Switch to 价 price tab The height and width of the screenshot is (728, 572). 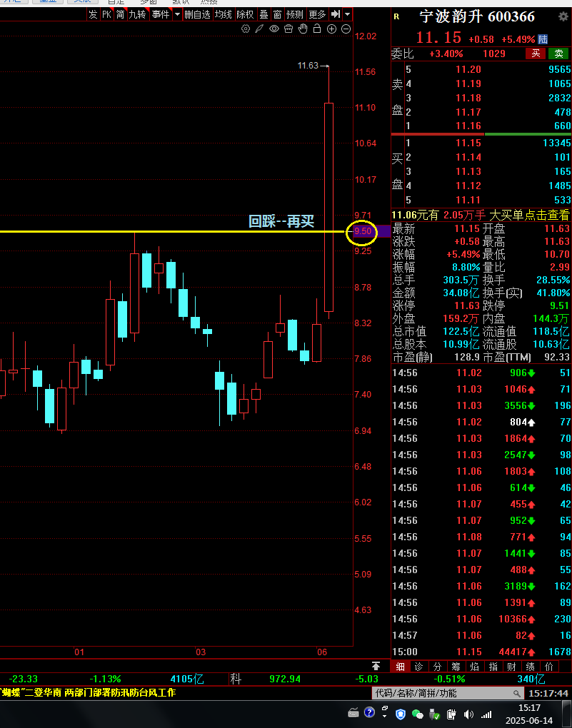(548, 667)
